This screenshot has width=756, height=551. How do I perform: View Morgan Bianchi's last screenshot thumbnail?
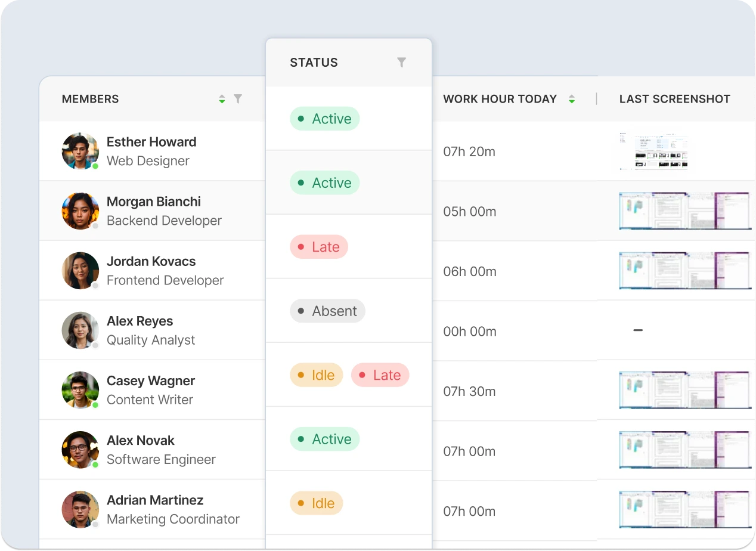pyautogui.click(x=684, y=211)
